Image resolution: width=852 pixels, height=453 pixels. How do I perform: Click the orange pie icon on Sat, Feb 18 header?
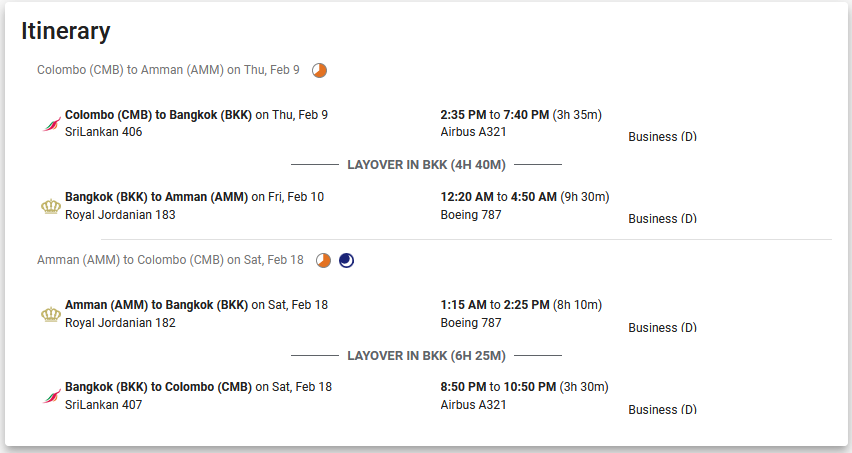[x=323, y=261]
